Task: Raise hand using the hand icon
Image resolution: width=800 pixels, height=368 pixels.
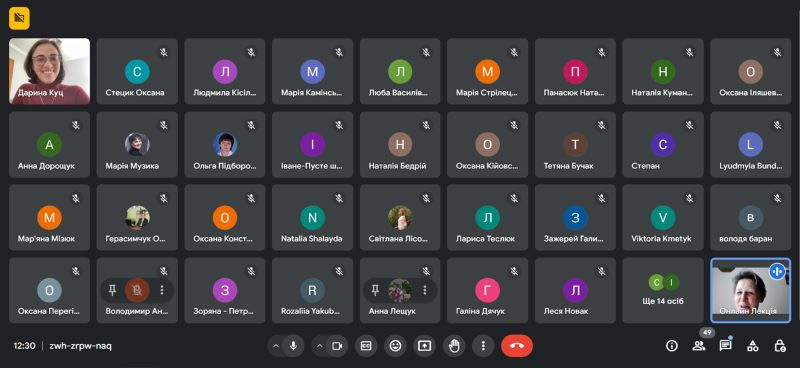Action: click(454, 346)
